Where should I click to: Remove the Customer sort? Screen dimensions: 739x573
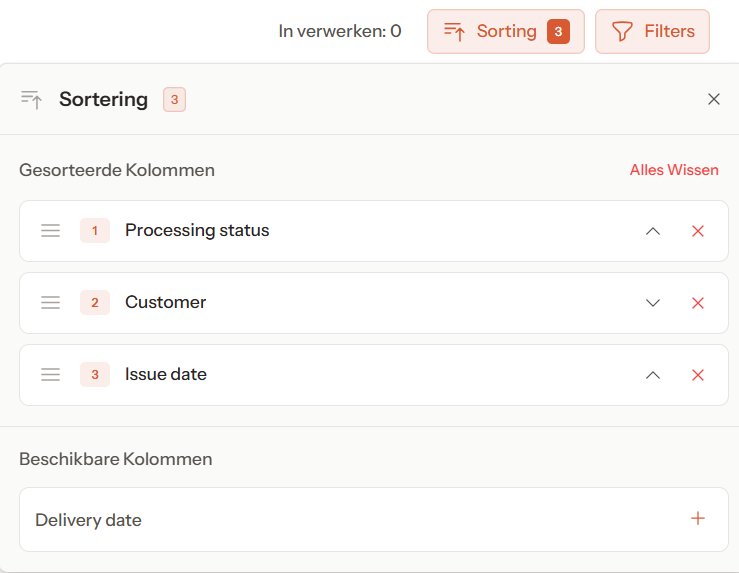click(698, 303)
